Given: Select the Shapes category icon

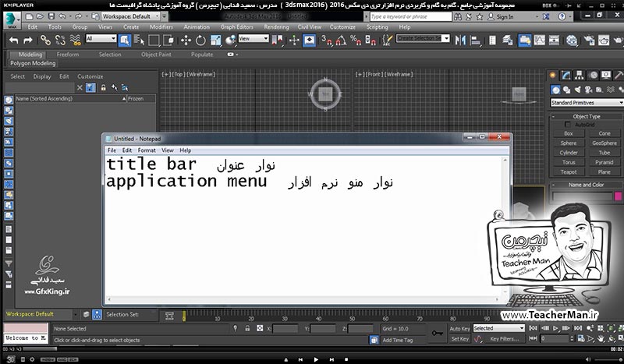Looking at the screenshot, I should pos(567,90).
